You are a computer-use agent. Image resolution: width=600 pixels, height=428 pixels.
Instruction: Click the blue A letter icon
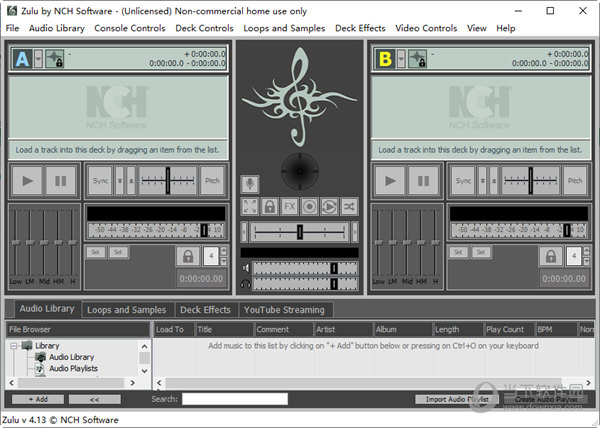(x=23, y=59)
